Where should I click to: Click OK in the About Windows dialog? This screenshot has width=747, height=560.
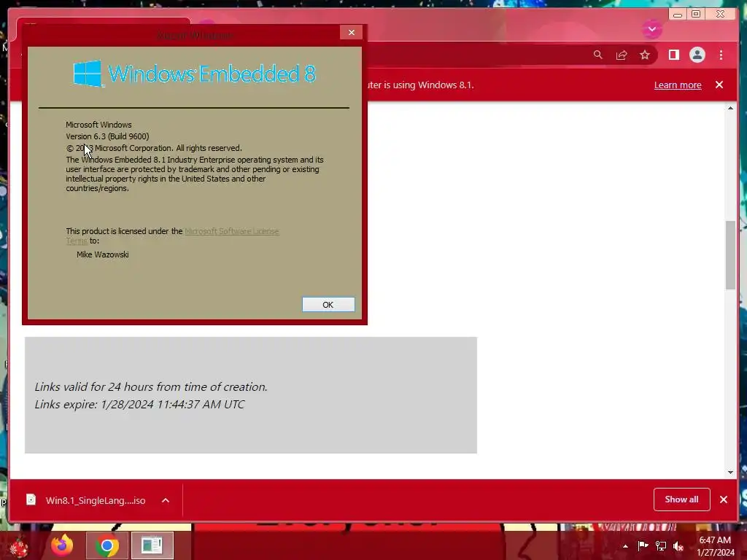click(328, 305)
